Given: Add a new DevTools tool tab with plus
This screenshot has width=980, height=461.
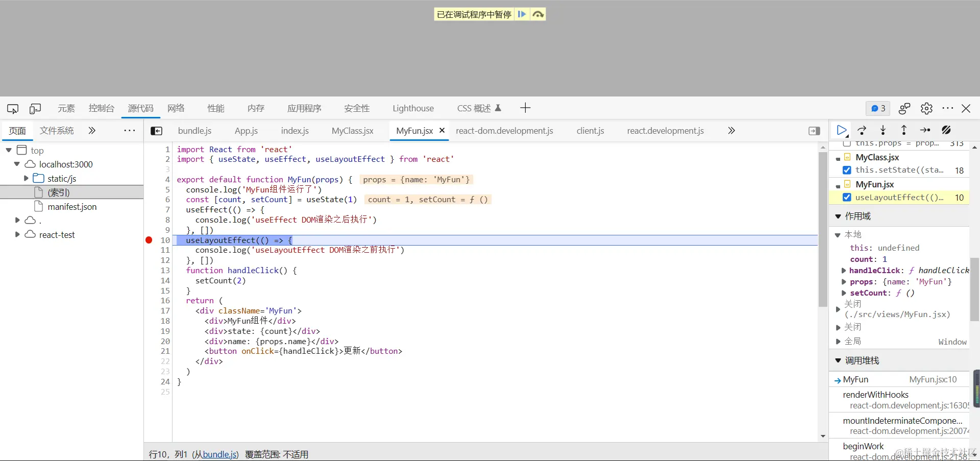Looking at the screenshot, I should point(525,108).
